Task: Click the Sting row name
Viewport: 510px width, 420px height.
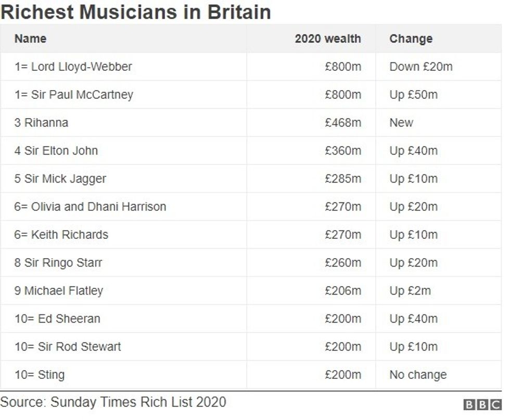Action: coord(40,375)
